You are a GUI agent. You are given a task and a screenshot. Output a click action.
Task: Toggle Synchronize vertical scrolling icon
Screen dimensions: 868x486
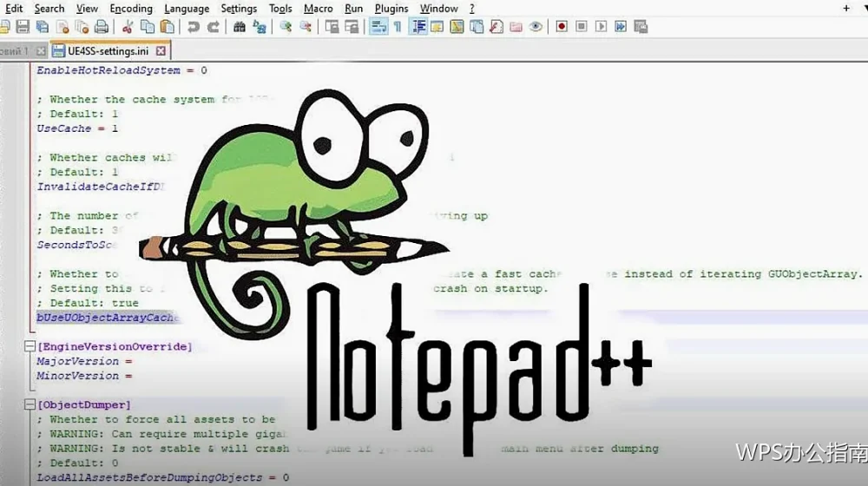[x=332, y=27]
